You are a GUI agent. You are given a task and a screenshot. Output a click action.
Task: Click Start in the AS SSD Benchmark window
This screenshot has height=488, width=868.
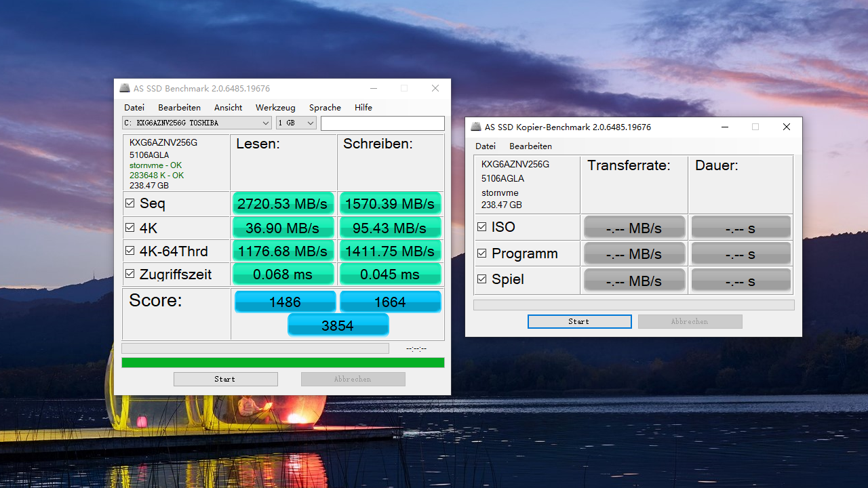click(225, 379)
